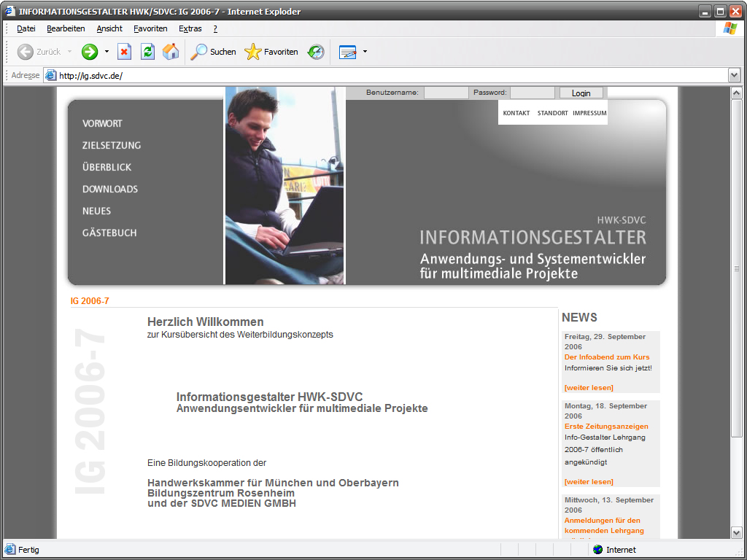747x560 pixels.
Task: Click the Login button
Action: point(581,93)
